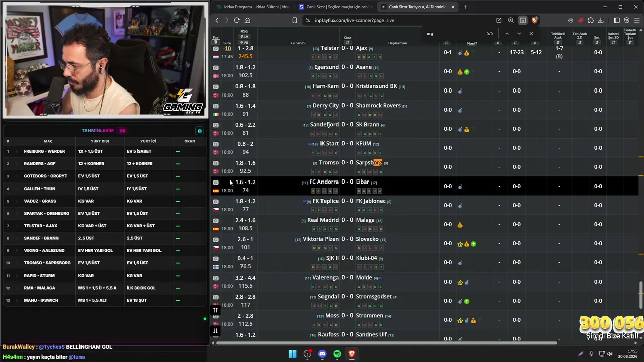Toggle favorite for Viktoria Plzen - Slovacko match
This screenshot has height=362, width=644.
(216, 240)
